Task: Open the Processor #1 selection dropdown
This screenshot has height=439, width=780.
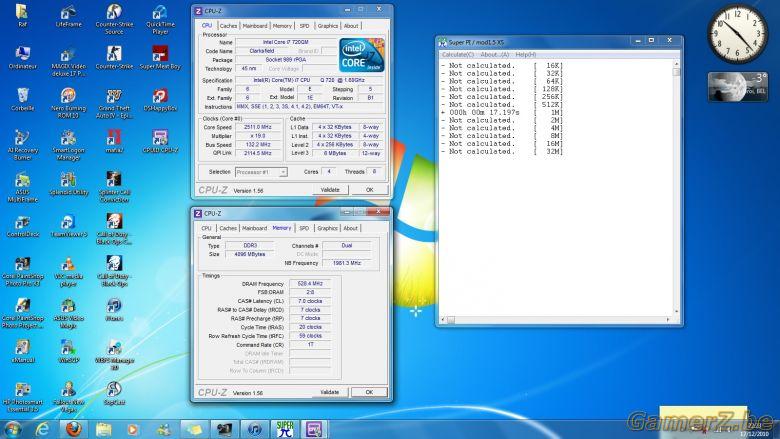Action: point(261,172)
